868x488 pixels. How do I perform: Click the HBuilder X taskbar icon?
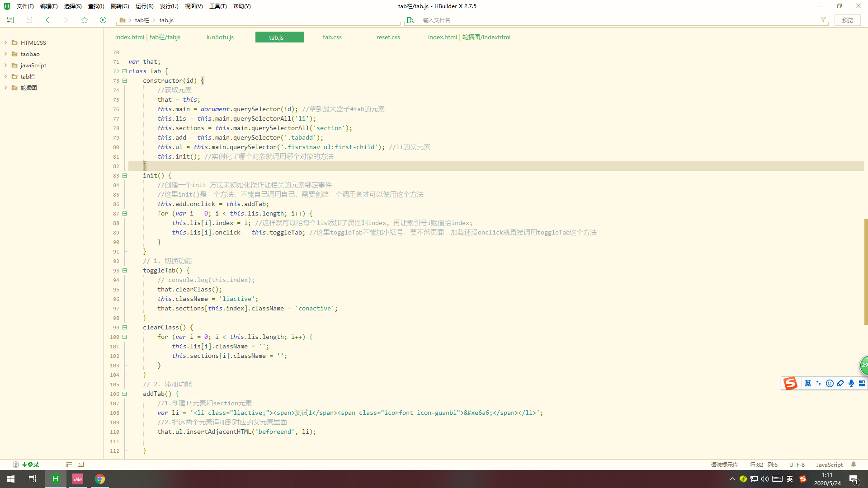(56, 479)
